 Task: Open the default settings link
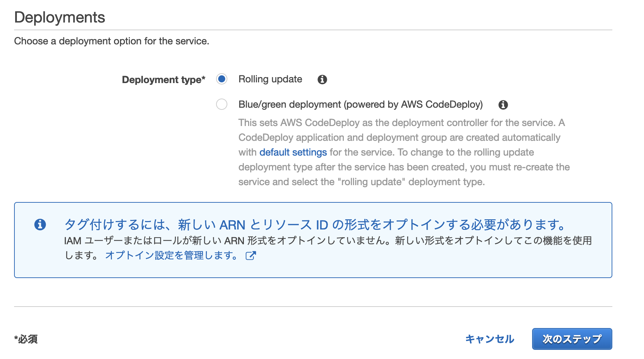click(x=293, y=152)
